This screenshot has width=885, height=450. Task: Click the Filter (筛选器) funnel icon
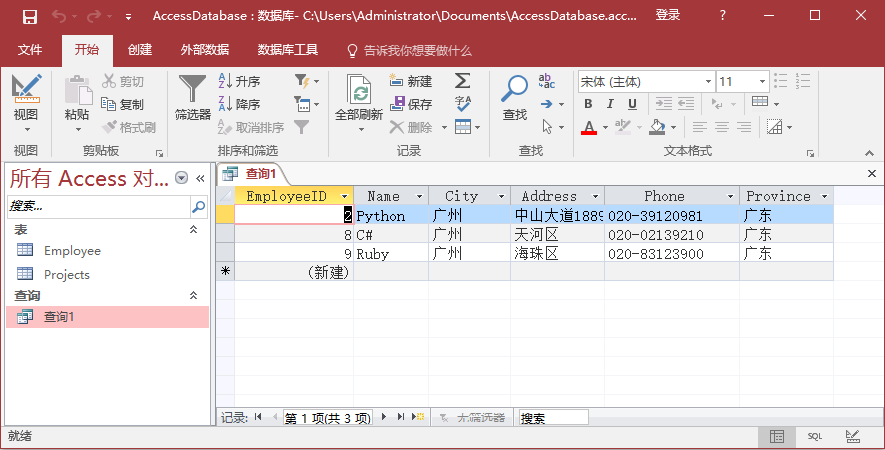(x=192, y=90)
